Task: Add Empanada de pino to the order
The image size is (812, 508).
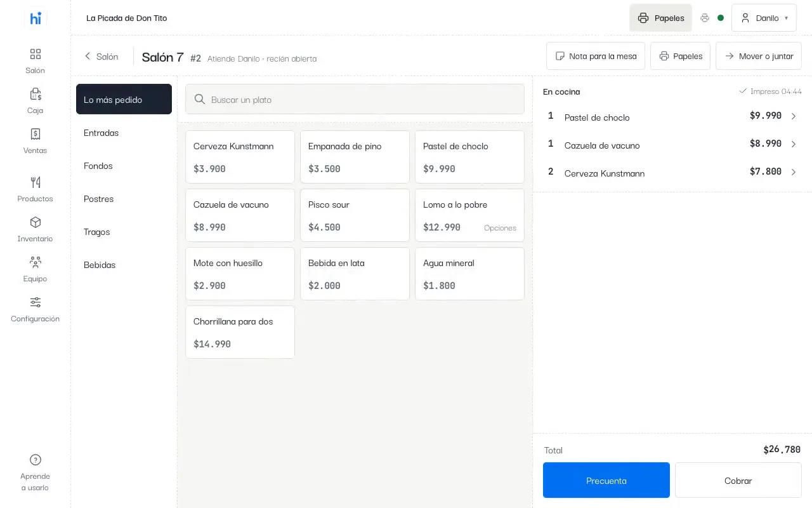Action: [355, 157]
